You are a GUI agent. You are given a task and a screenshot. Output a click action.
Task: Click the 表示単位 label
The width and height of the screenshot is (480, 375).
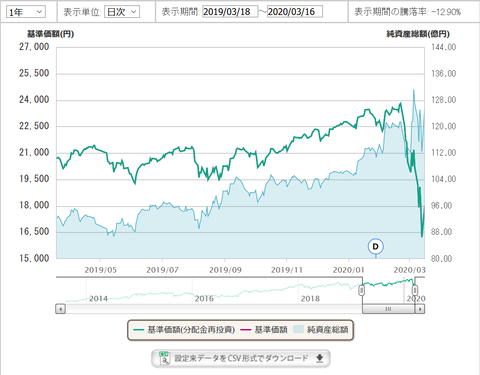(82, 12)
